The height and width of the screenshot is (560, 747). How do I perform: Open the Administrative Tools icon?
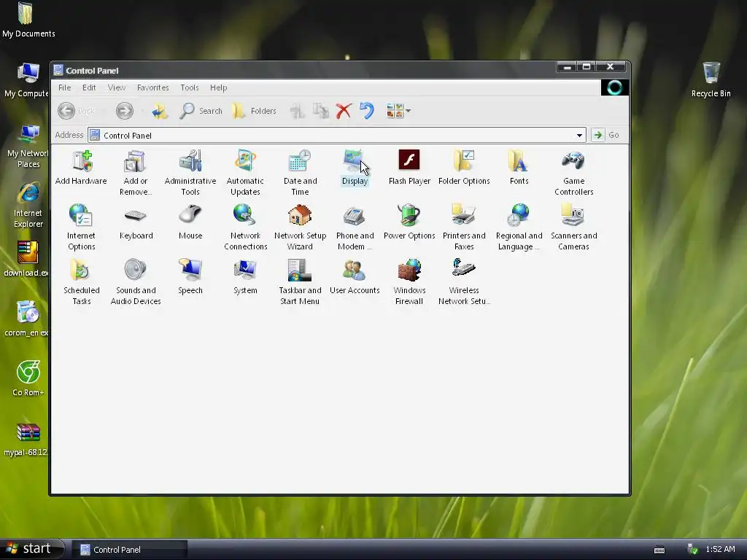(x=190, y=161)
